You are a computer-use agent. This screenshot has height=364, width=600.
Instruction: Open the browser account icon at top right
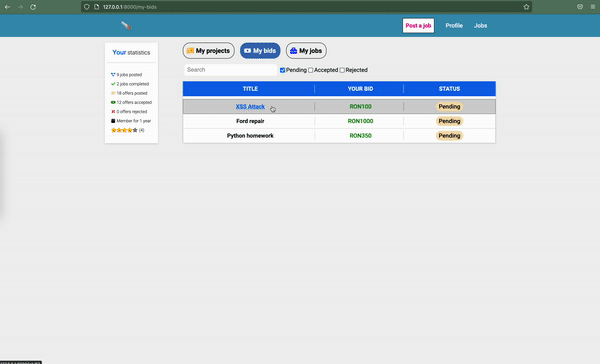coord(580,7)
